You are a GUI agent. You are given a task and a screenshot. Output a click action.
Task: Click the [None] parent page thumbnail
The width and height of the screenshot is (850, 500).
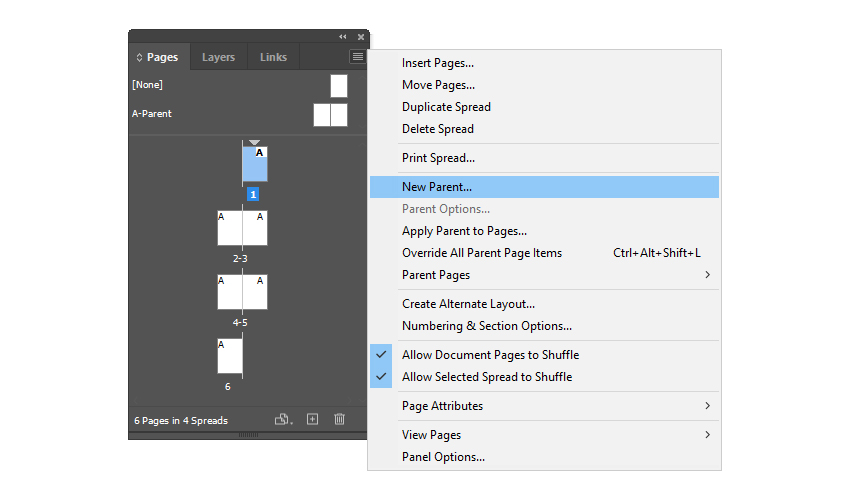[x=339, y=86]
